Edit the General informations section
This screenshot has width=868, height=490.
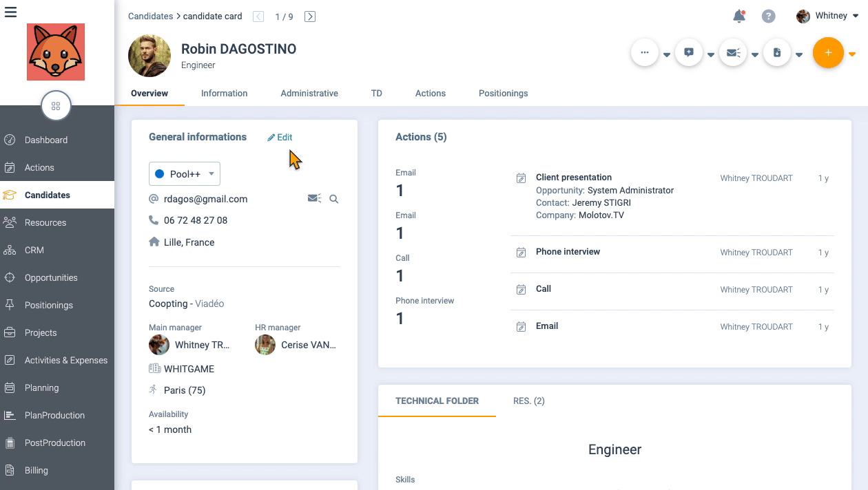(x=280, y=138)
